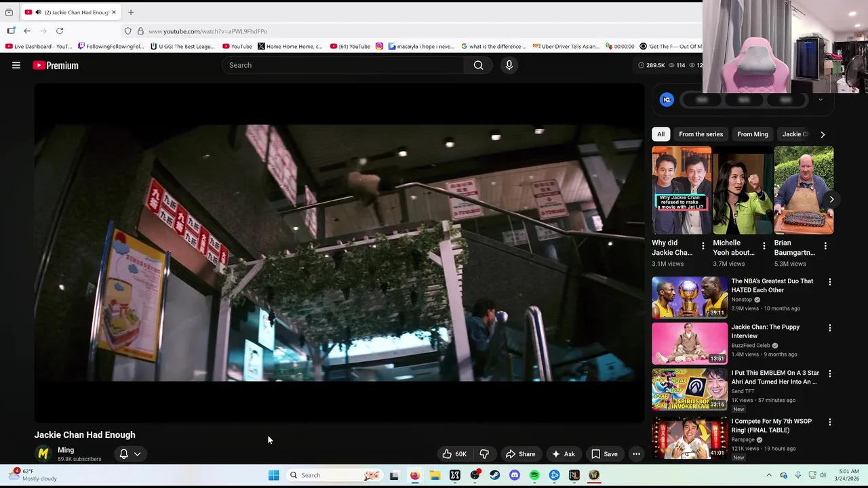Open Jackie Chan: The Puppy Interview title

(x=765, y=331)
